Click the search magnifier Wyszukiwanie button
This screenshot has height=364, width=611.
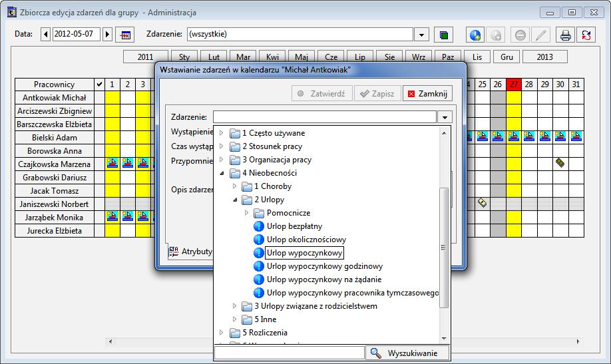click(407, 353)
